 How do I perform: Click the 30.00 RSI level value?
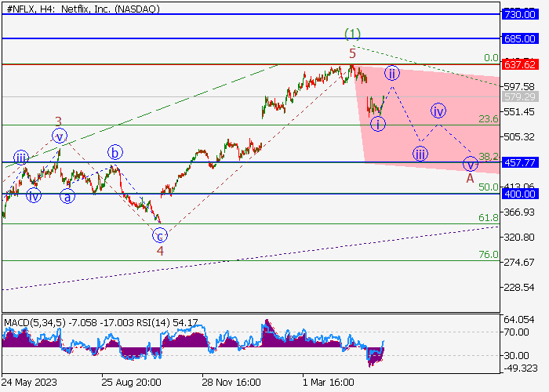(x=516, y=356)
